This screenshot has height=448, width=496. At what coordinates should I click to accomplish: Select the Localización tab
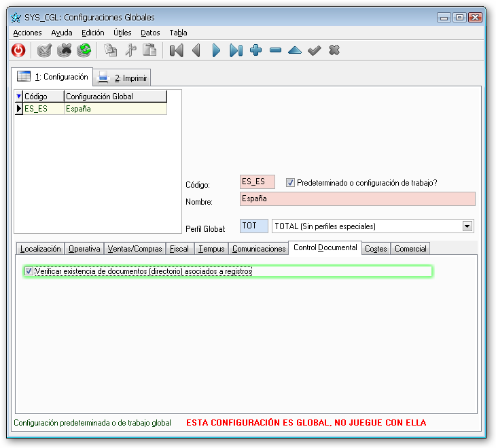tap(41, 249)
